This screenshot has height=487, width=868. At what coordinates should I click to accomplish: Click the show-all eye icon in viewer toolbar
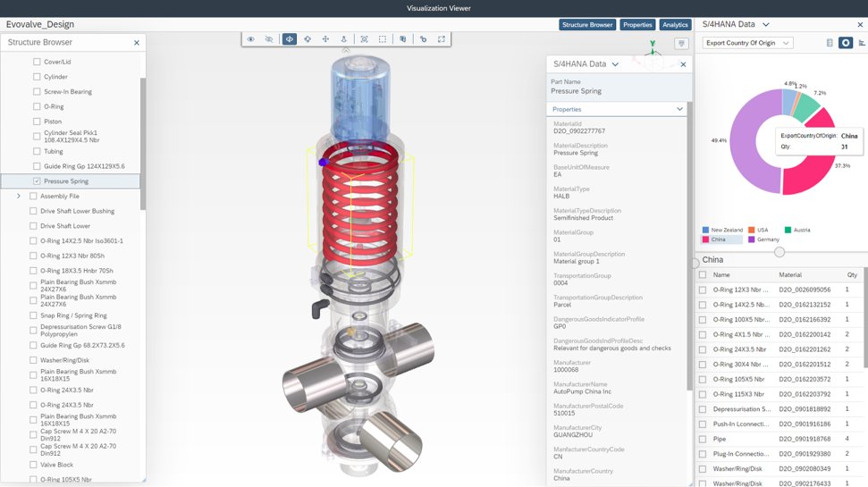tap(251, 39)
